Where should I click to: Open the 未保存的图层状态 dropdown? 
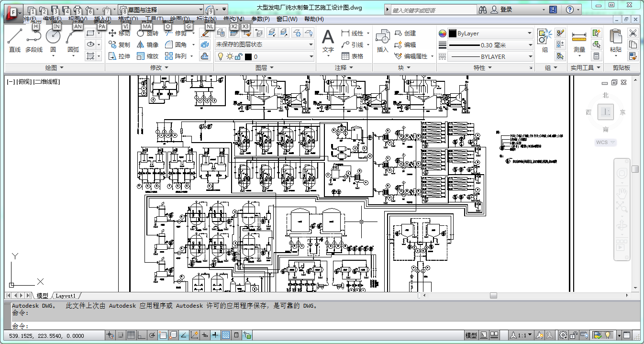pos(264,44)
